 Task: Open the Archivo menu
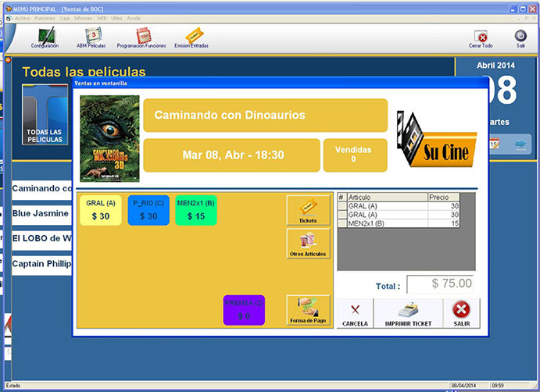23,17
